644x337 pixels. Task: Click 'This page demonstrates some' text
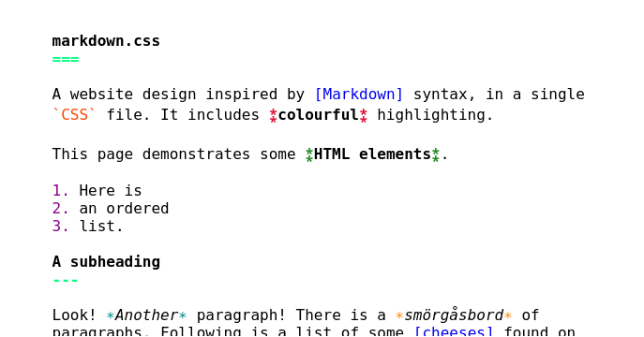pyautogui.click(x=173, y=154)
